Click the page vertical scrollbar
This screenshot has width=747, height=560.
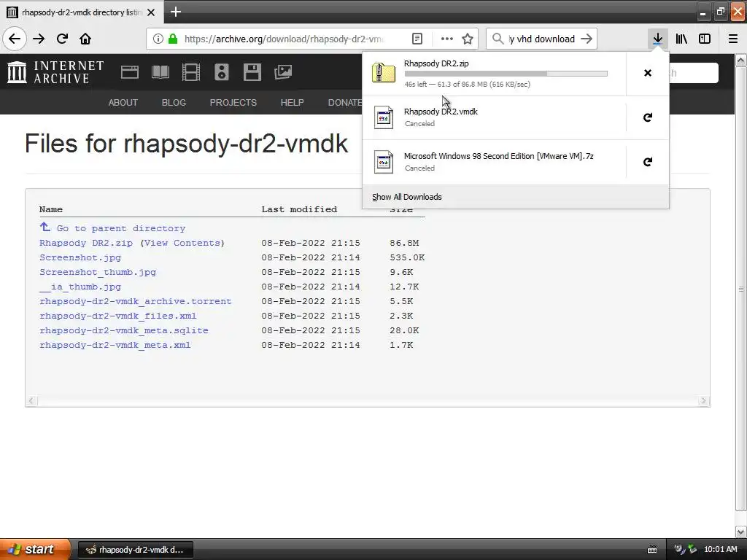click(741, 289)
